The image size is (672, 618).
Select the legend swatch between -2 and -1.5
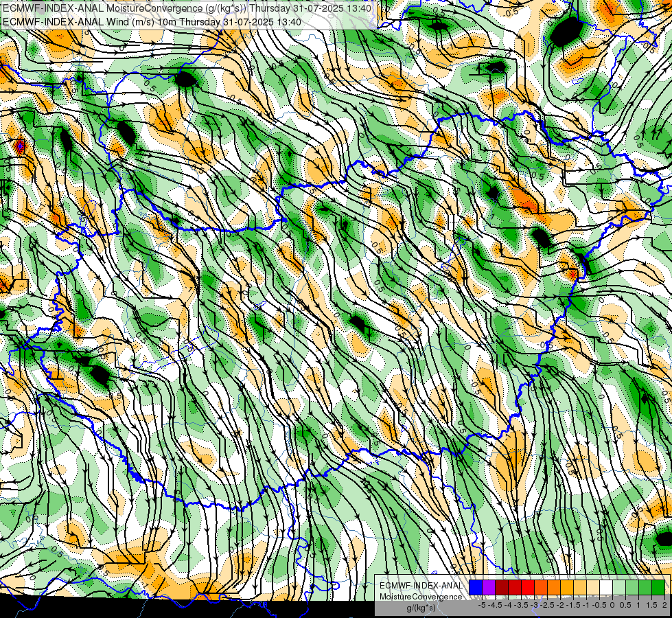coord(567,587)
